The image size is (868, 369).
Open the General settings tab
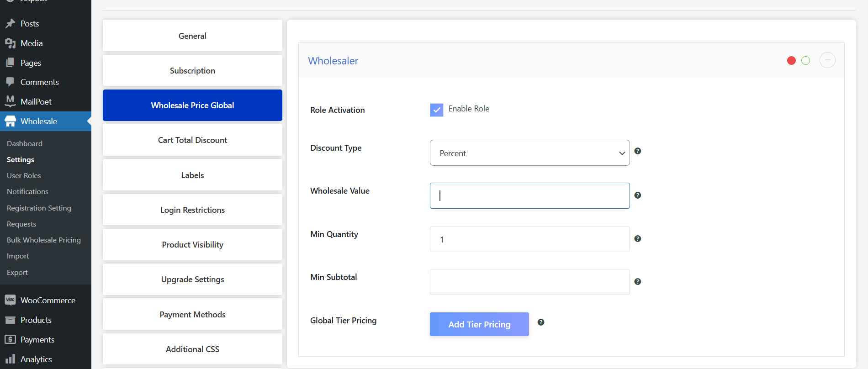(192, 36)
